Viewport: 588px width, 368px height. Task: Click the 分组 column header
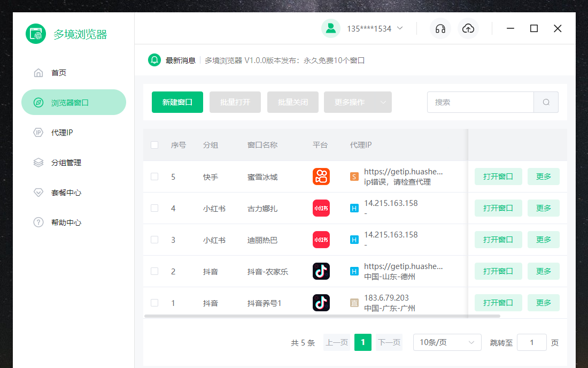[211, 145]
